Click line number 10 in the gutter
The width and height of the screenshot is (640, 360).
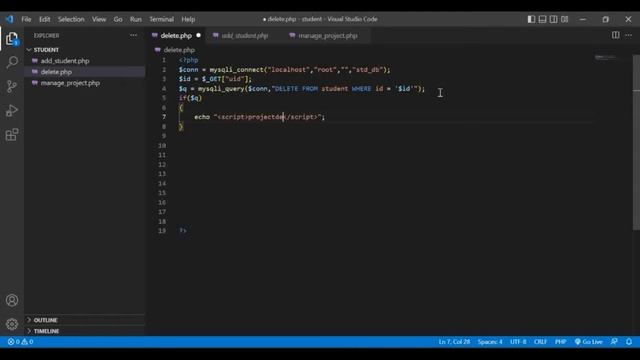162,145
